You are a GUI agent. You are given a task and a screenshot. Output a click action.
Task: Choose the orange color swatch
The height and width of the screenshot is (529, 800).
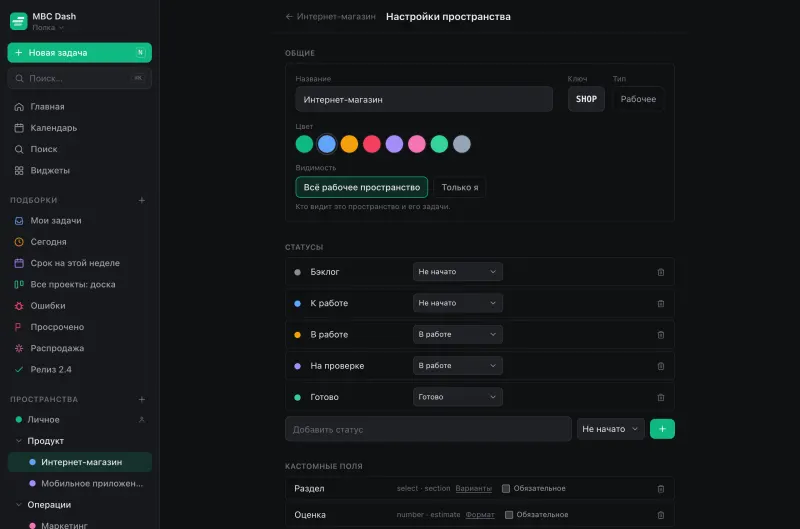click(349, 144)
